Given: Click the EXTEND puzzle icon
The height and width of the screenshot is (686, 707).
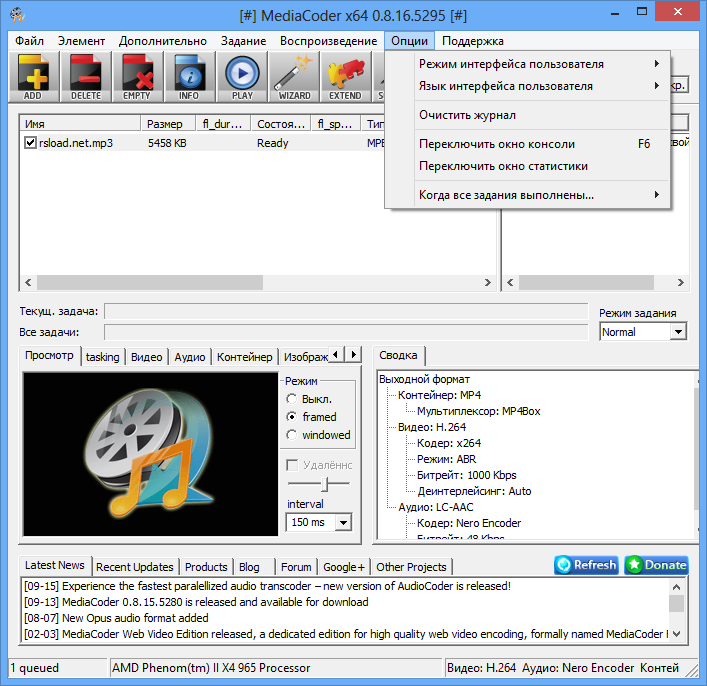Looking at the screenshot, I should [x=345, y=77].
